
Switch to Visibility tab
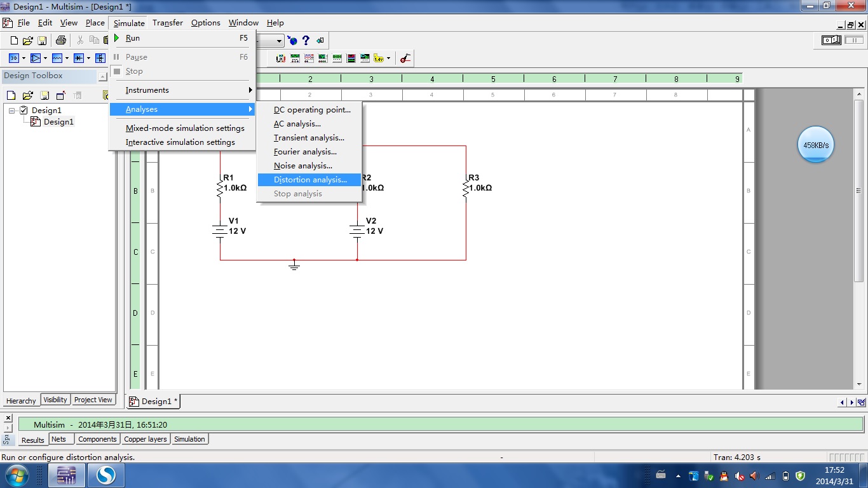[x=55, y=400]
